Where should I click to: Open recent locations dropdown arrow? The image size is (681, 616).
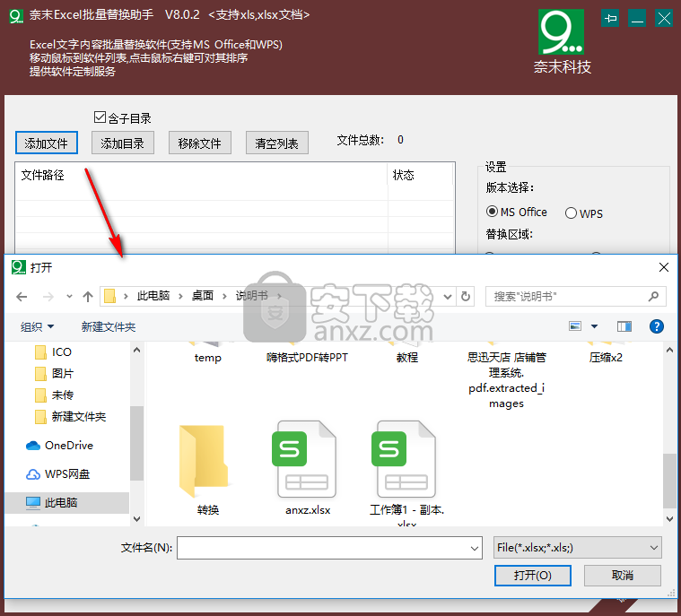[x=69, y=297]
